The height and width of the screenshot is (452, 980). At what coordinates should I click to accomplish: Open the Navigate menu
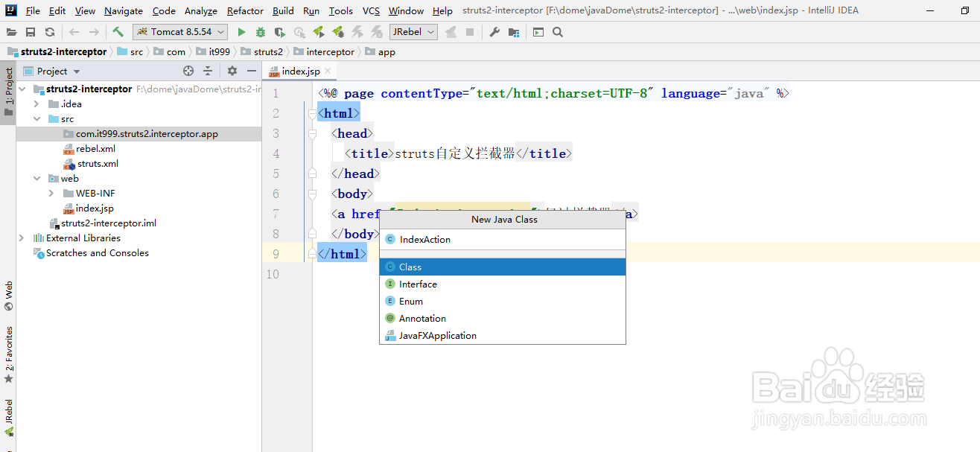coord(124,10)
